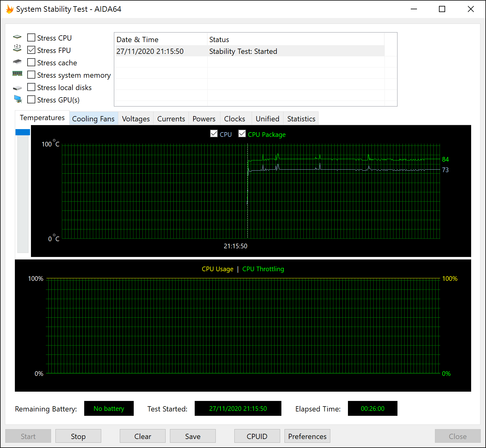Click the Clear button

click(143, 436)
